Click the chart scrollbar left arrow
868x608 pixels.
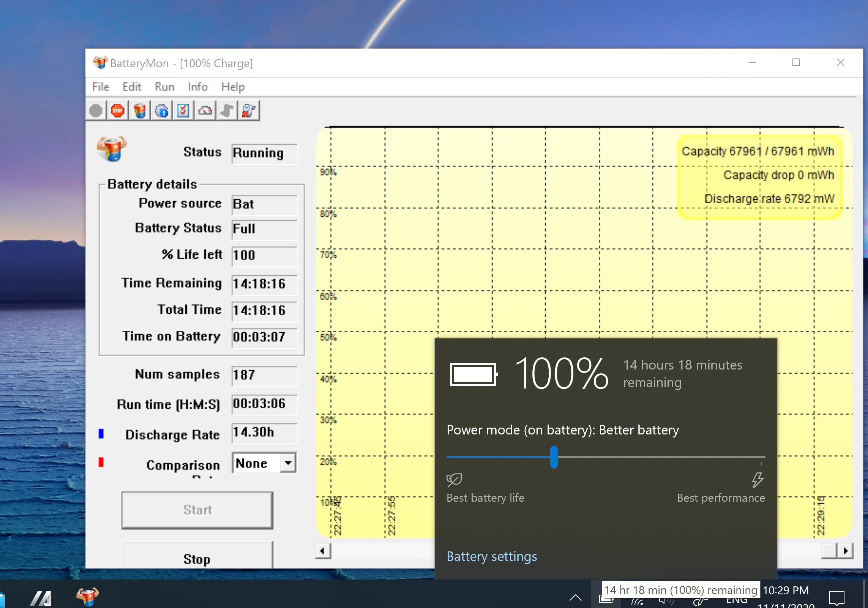coord(323,551)
